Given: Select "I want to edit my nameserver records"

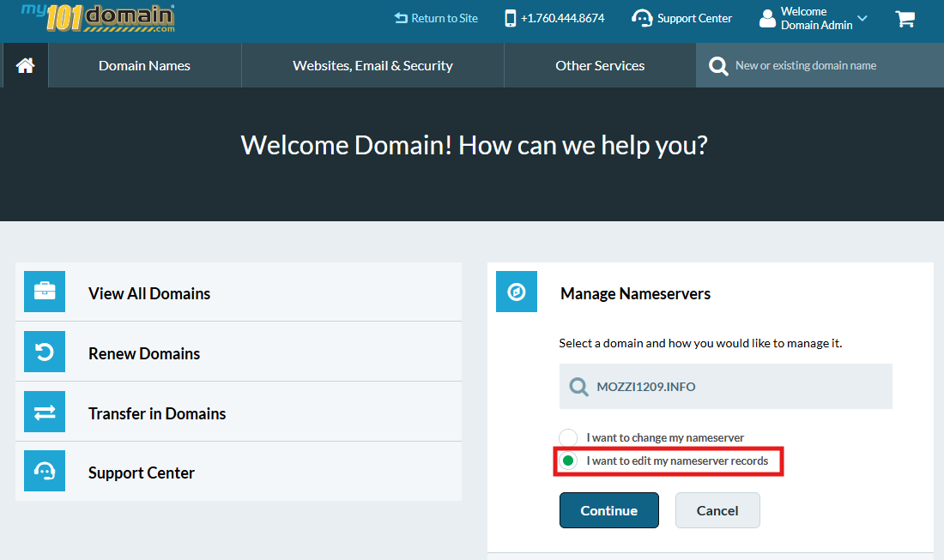Looking at the screenshot, I should (568, 461).
